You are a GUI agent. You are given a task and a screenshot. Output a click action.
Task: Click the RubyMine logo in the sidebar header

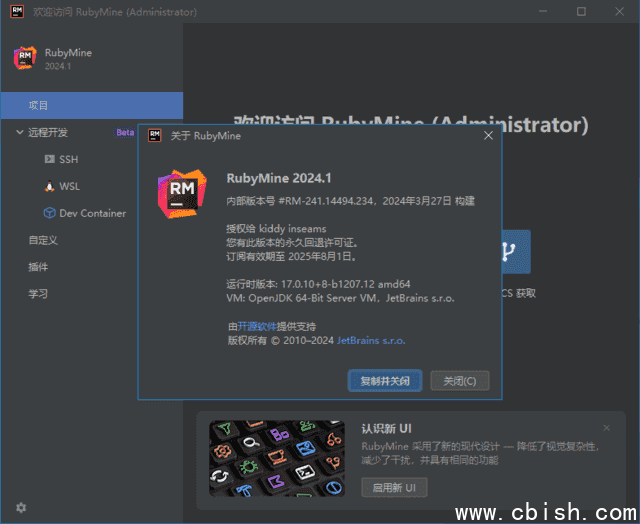coord(25,58)
